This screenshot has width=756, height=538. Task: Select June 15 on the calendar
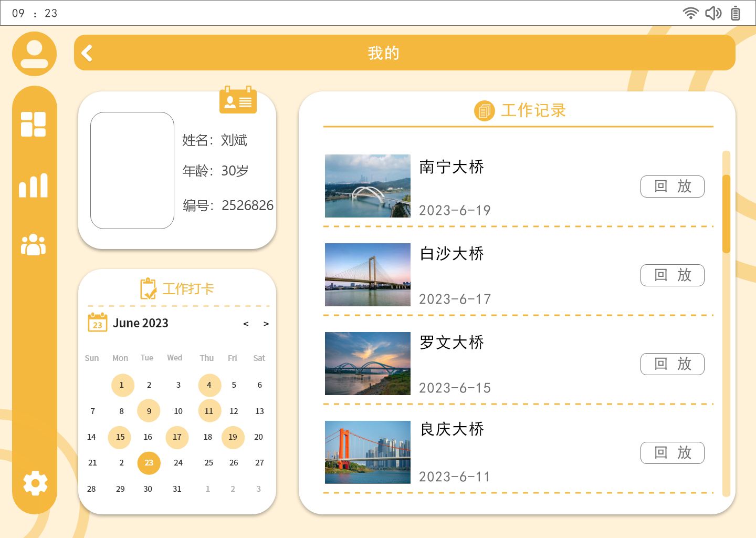[120, 437]
